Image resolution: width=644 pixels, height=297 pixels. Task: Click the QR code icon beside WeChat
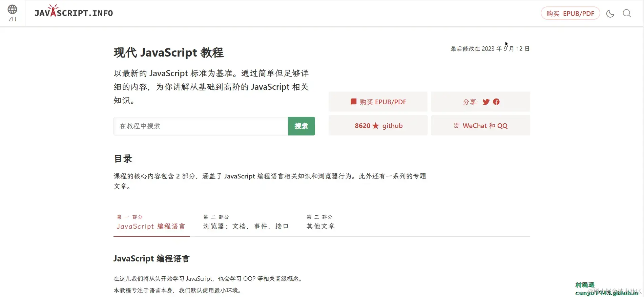[457, 126]
